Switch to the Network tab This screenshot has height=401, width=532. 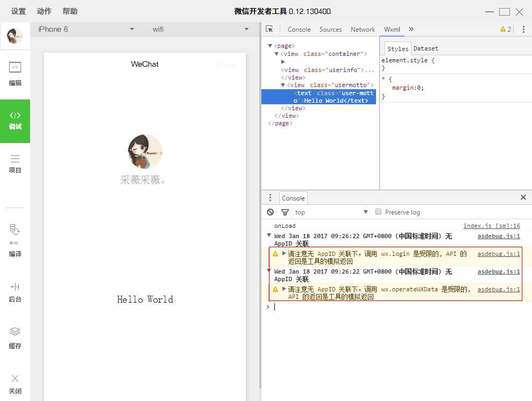pos(363,30)
